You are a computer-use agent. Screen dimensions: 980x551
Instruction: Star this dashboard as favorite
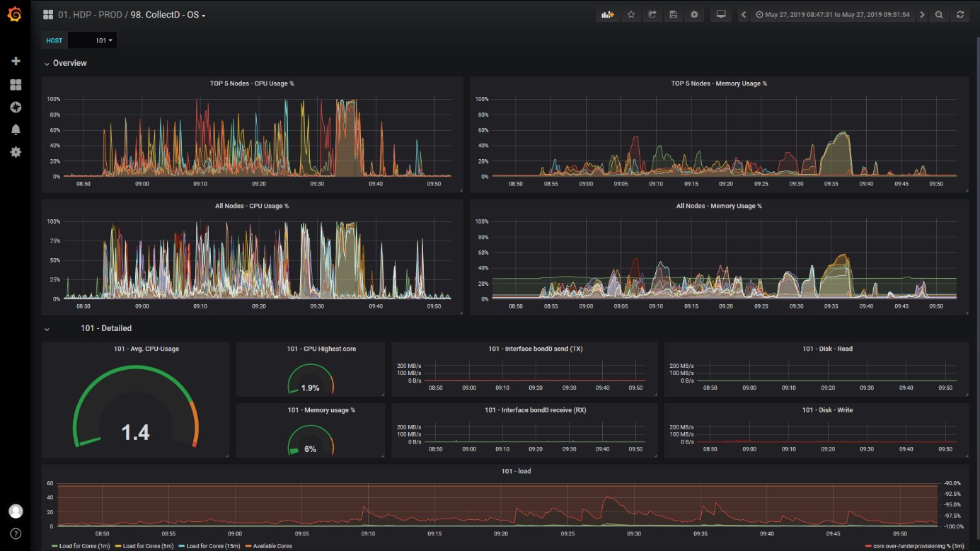(630, 14)
